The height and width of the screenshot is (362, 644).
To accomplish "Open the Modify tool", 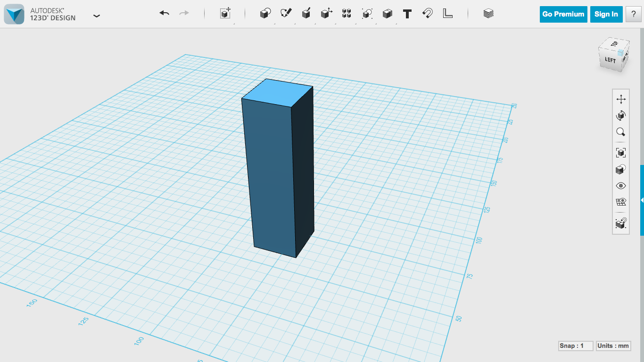I will [326, 13].
